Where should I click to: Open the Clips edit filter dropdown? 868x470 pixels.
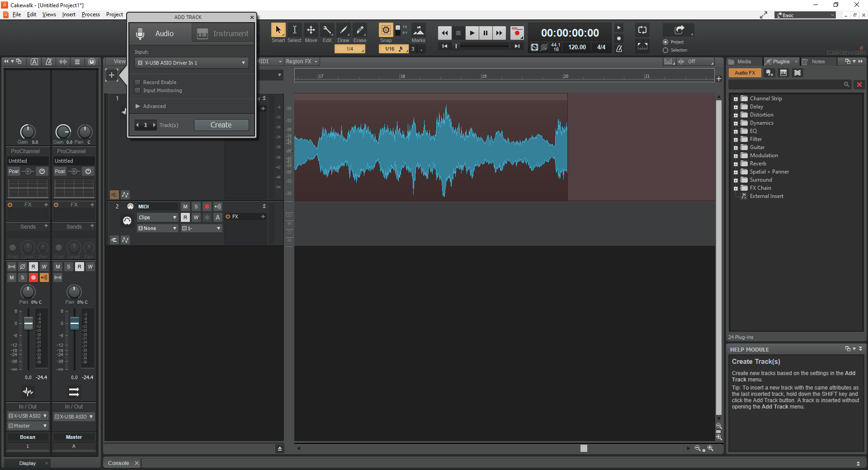pos(157,217)
